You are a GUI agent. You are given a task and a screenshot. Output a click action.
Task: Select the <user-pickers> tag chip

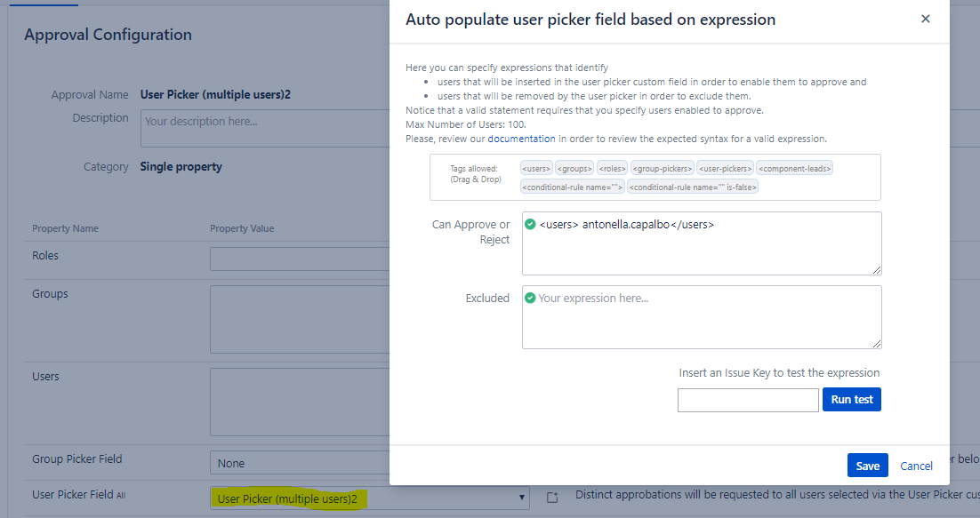(725, 168)
